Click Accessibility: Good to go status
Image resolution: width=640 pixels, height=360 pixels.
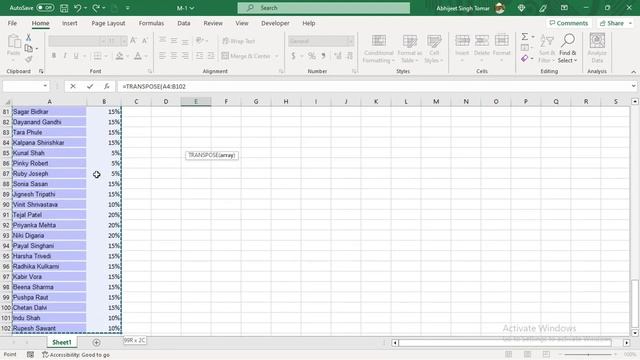[76, 355]
